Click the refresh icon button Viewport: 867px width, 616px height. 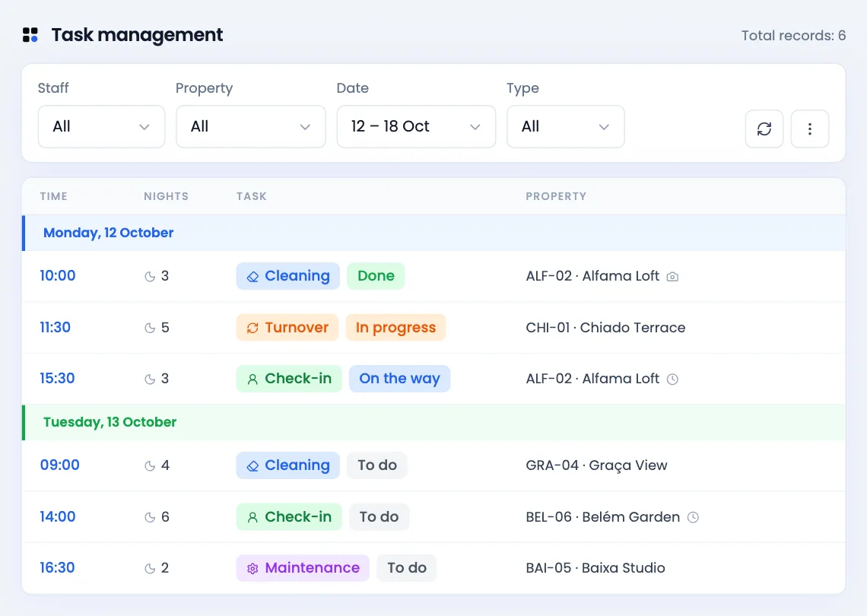764,129
